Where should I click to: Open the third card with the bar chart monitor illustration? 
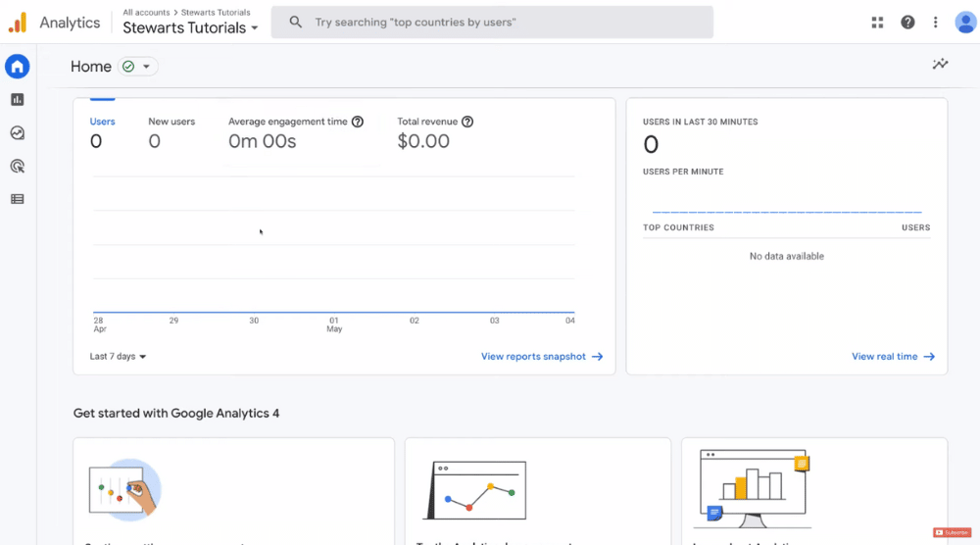[814, 491]
